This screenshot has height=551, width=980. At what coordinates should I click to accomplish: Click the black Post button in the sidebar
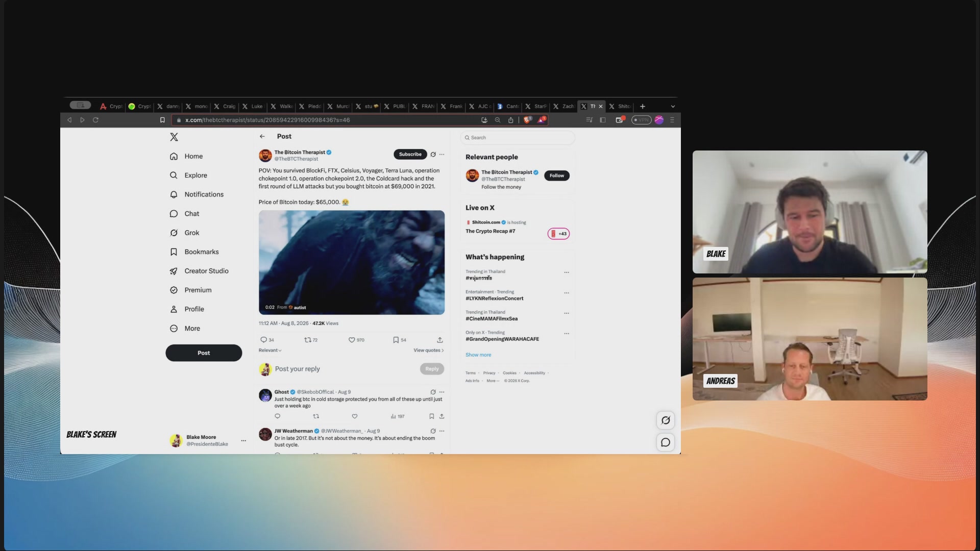coord(204,353)
